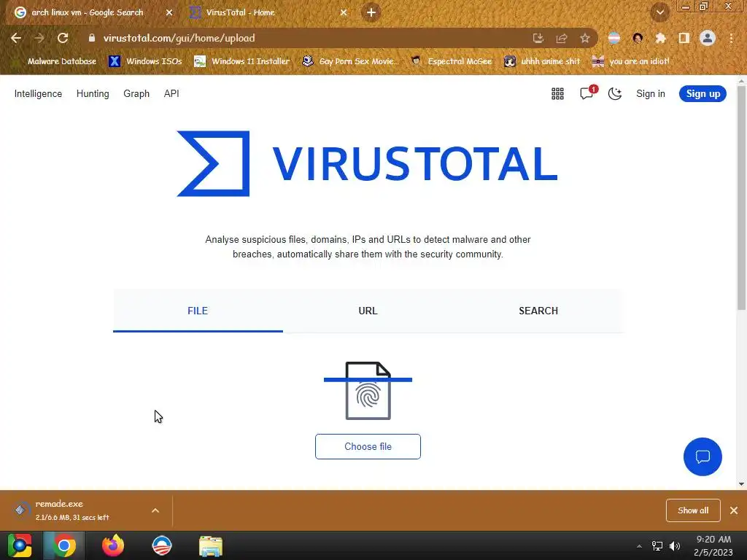Click the character face extension icon
This screenshot has width=747, height=560.
[x=638, y=38]
